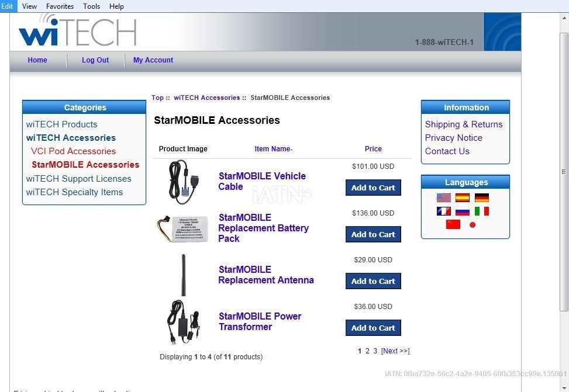The image size is (569, 392).
Task: Sort products by Price column header
Action: (x=373, y=148)
